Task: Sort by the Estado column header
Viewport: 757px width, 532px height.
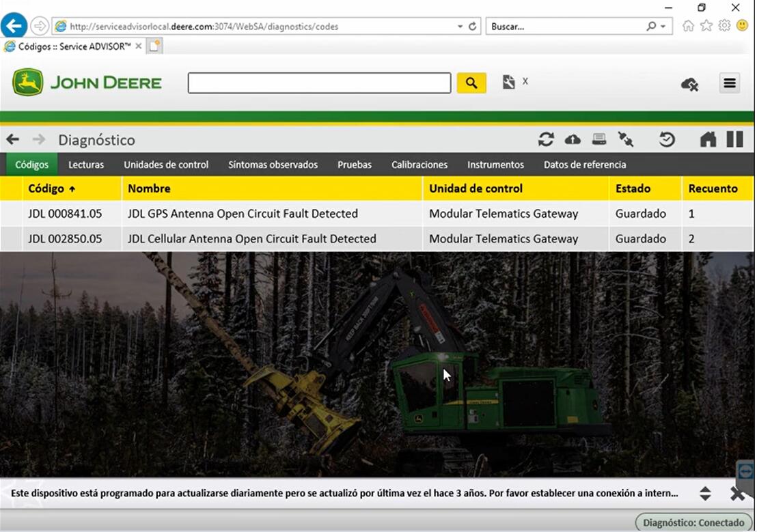Action: tap(646, 188)
